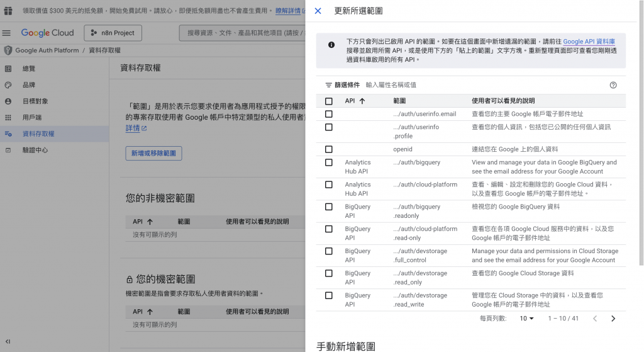
Task: Click the 使用者可以看見的說明 header in scope panel
Action: pos(503,101)
